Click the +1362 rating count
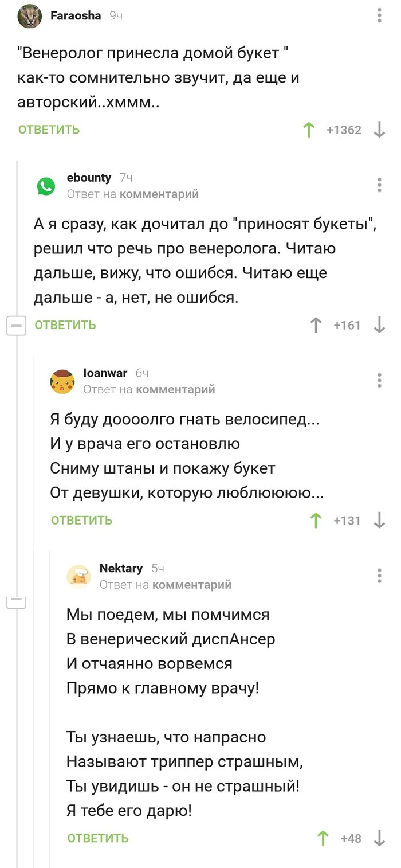 tap(344, 130)
